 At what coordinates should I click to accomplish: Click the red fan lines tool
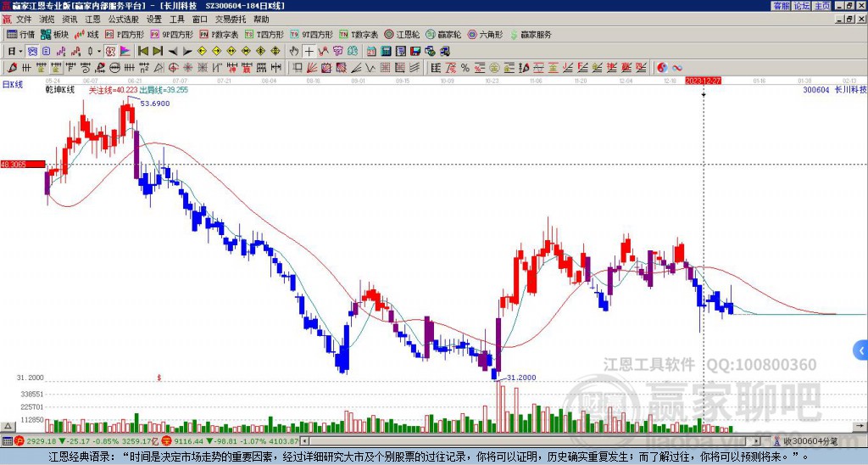[x=312, y=68]
